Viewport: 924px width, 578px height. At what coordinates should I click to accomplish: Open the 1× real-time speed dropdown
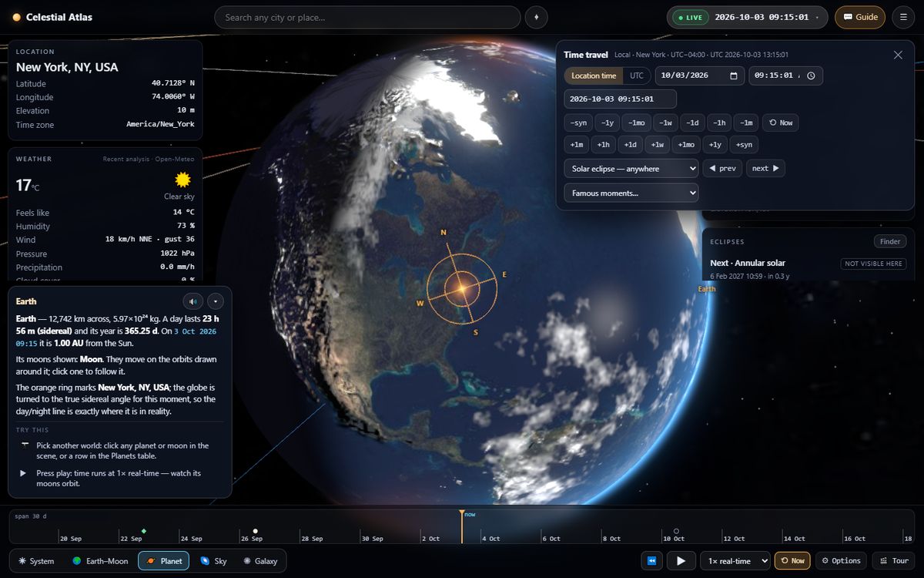[x=735, y=560]
